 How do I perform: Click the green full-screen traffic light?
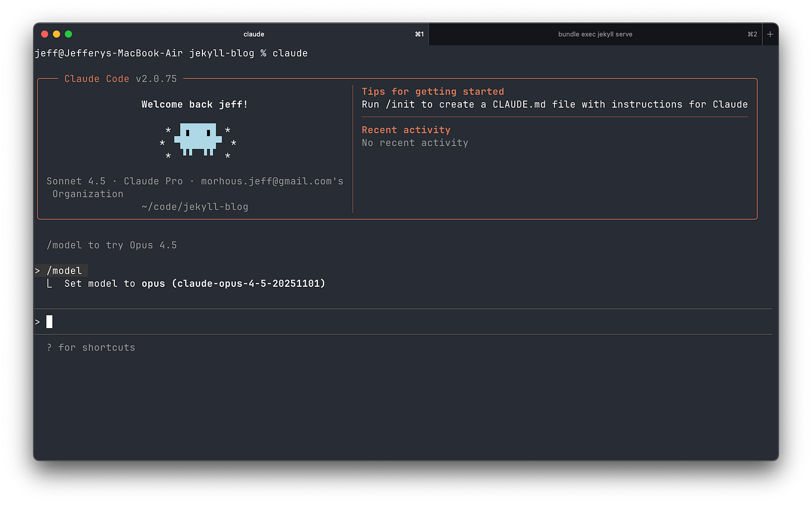[x=68, y=33]
